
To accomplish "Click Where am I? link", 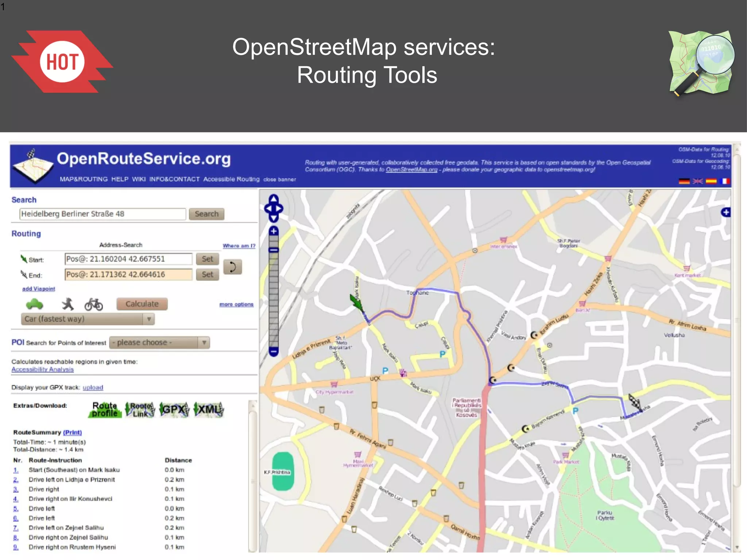I will [239, 246].
